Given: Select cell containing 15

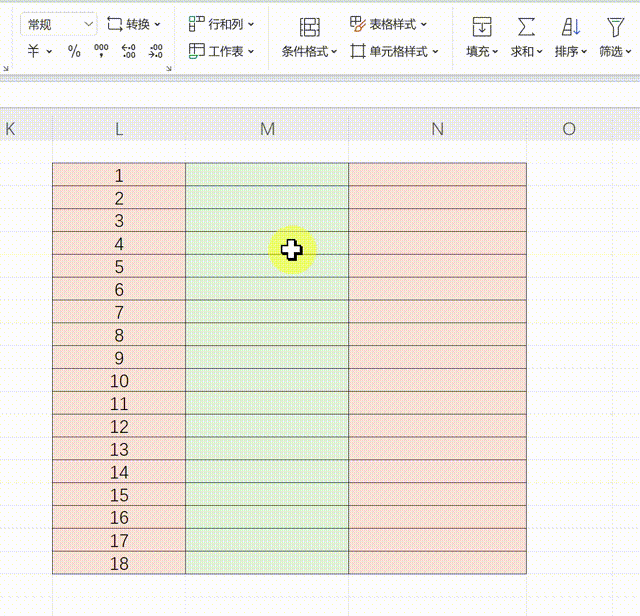Looking at the screenshot, I should coord(119,494).
